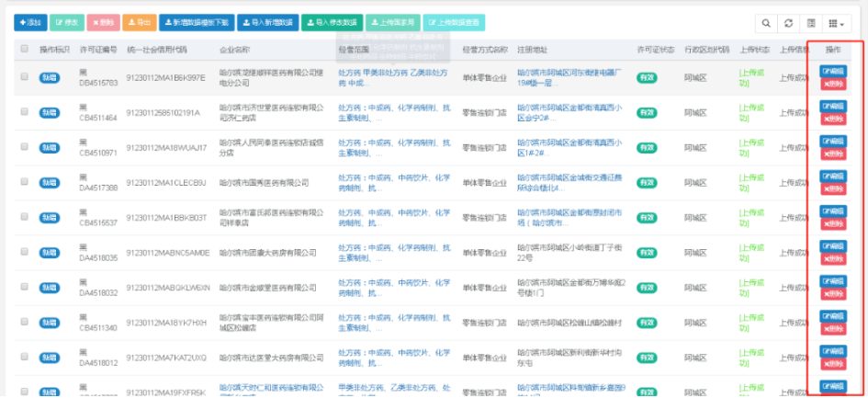
Task: Click 有效 status badge in row DB4515783
Action: coord(647,77)
